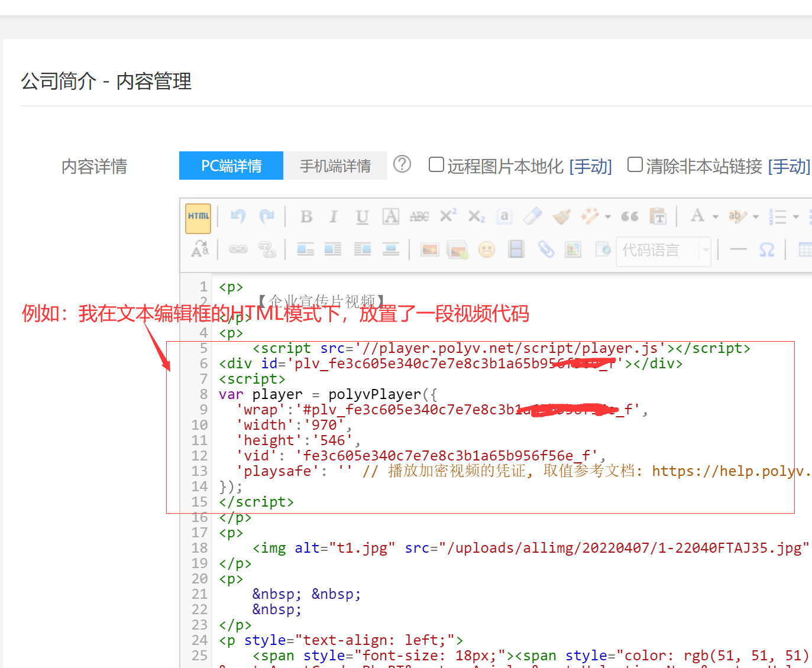Attach a file with the paperclip icon
The height and width of the screenshot is (668, 812).
point(546,249)
